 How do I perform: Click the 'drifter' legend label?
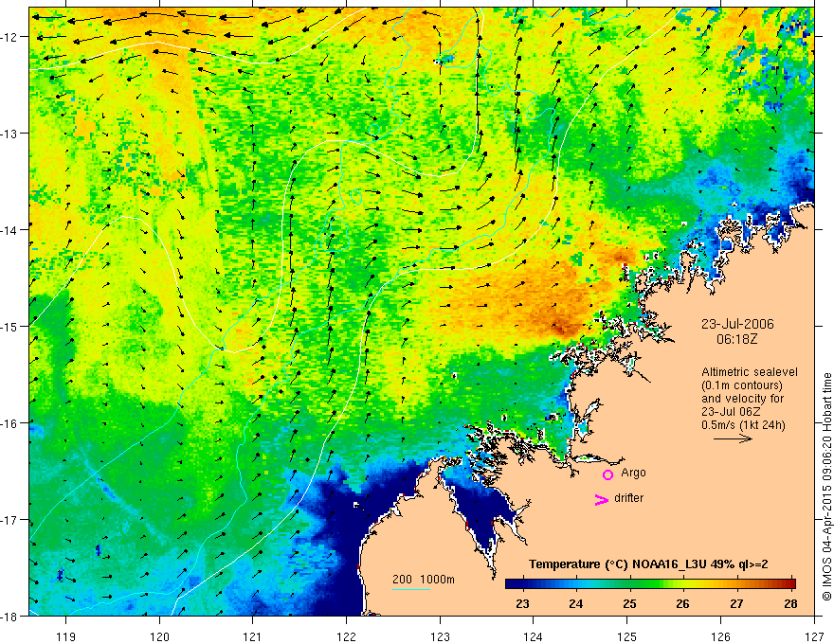(x=628, y=498)
